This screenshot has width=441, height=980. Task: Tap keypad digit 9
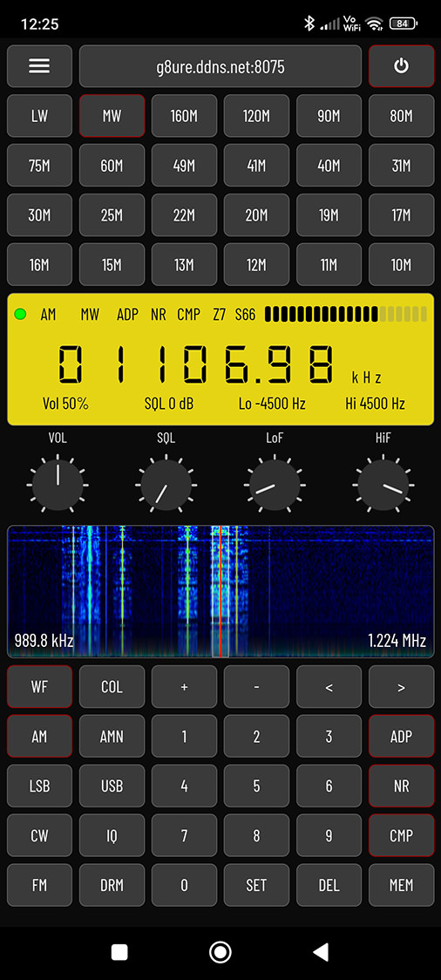[329, 835]
